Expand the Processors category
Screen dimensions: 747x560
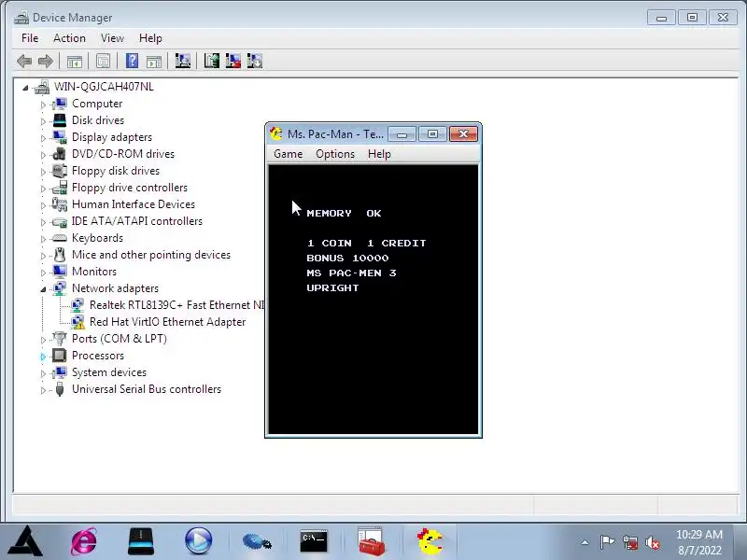tap(43, 357)
